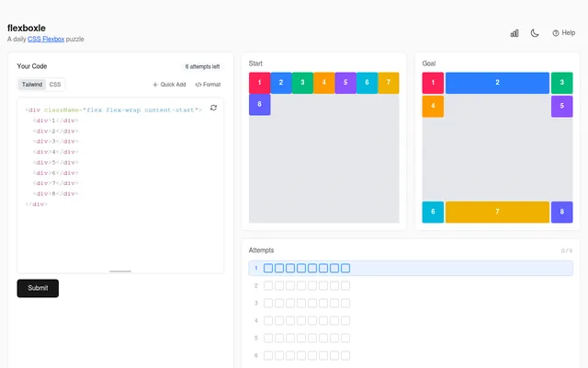Screen dimensions: 588x368
Task: Switch to the Tailwind tab
Action: (32, 85)
